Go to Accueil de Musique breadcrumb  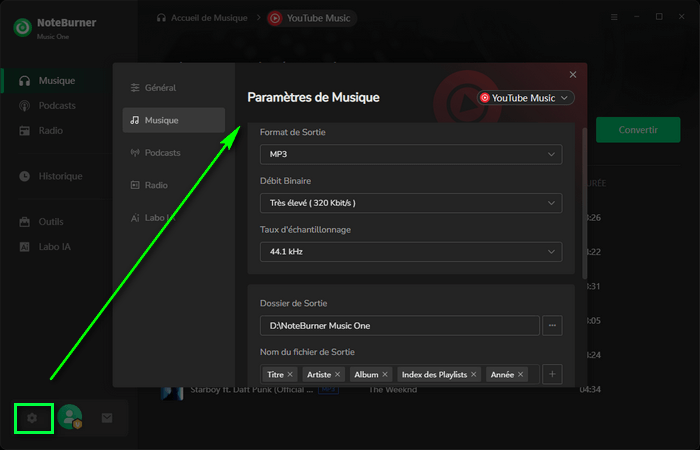[x=202, y=18]
